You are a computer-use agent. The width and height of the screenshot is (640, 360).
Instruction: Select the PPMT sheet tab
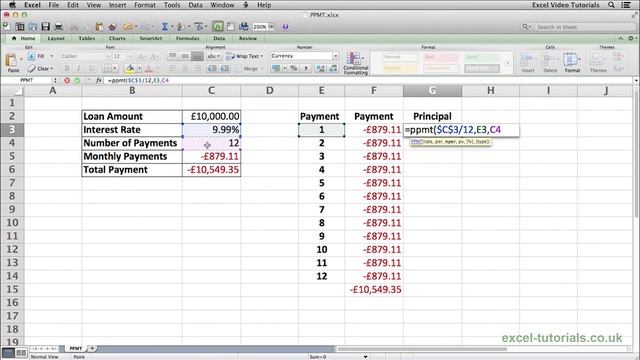click(76, 349)
